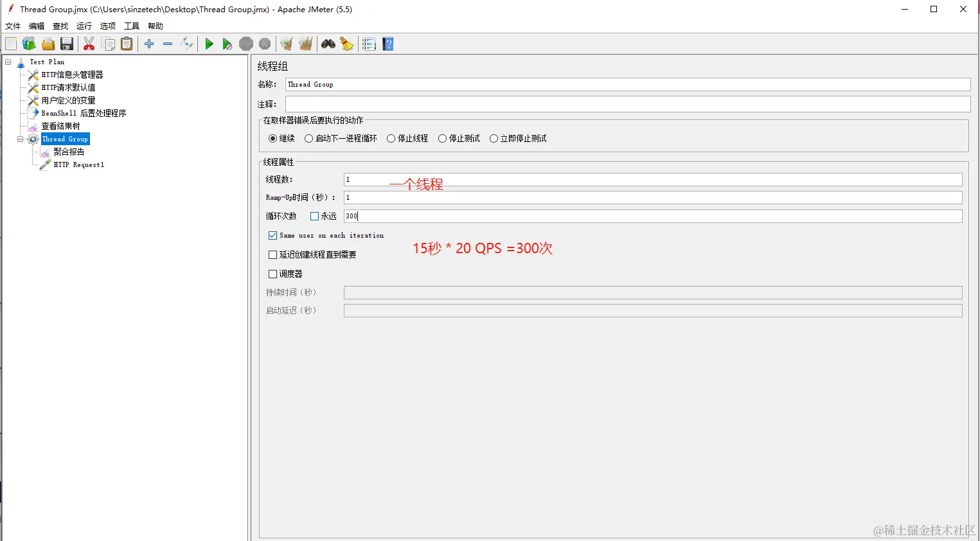Click the Test Plan beaker icon
This screenshot has width=980, height=541.
(21, 62)
